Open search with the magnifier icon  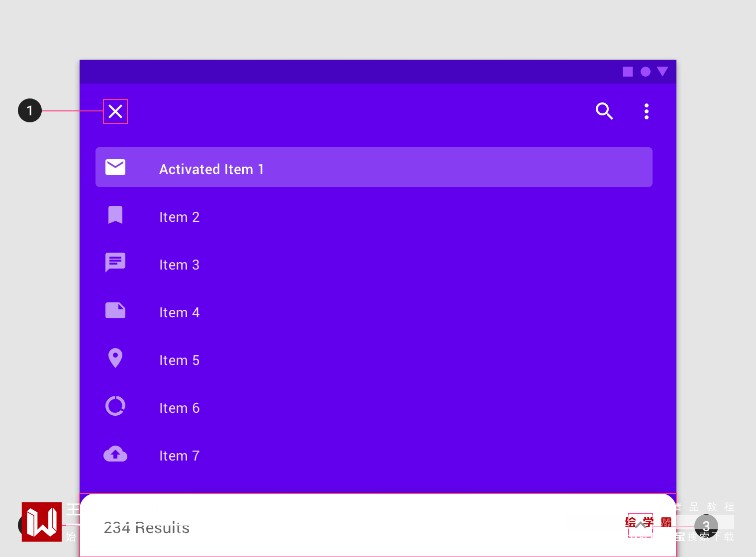[x=604, y=111]
